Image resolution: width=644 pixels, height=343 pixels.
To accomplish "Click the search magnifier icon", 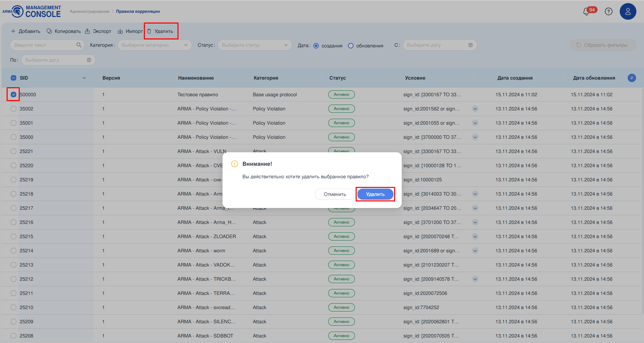I will click(x=79, y=45).
